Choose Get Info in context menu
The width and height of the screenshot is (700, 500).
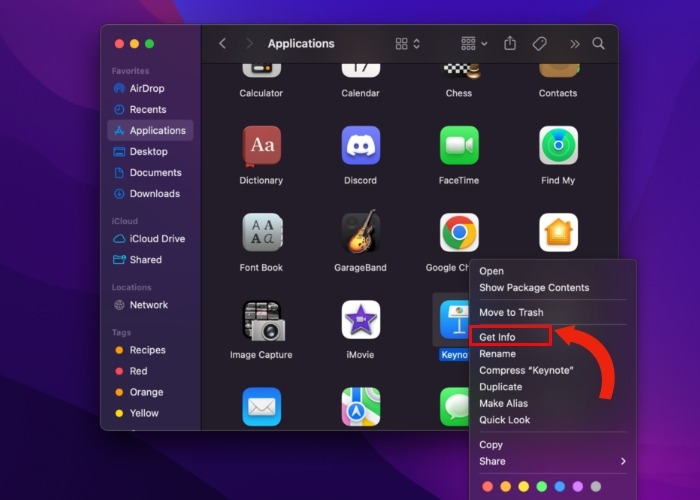[497, 337]
